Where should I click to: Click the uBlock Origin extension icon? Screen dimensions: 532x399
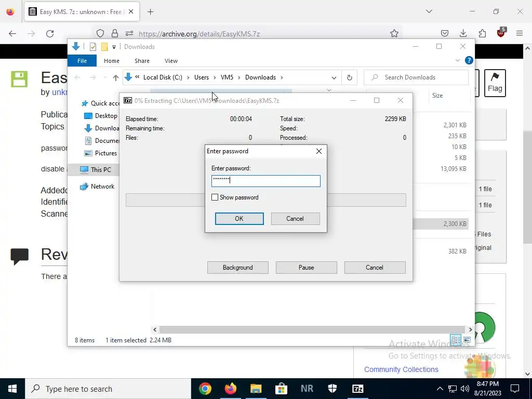pos(501,33)
